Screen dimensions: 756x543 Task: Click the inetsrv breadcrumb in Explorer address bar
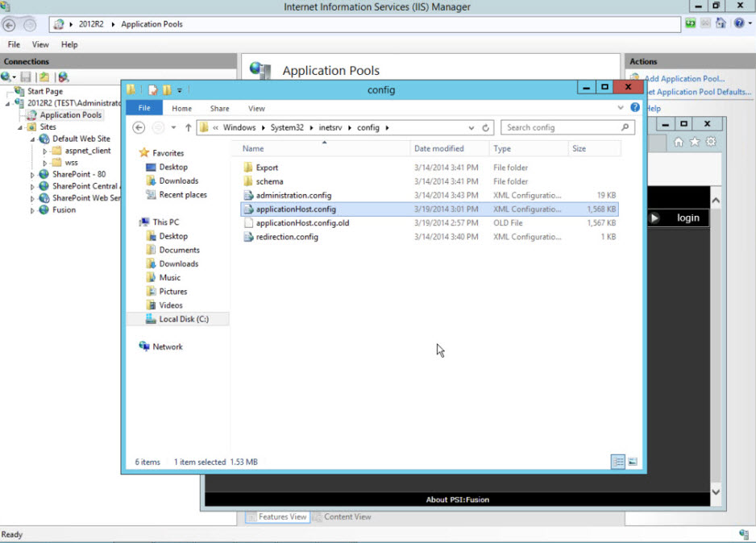pos(330,127)
